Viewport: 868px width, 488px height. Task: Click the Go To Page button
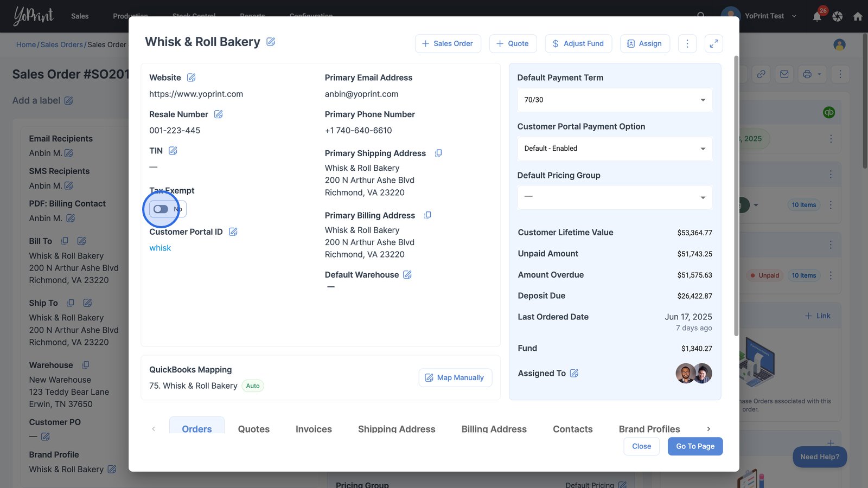point(694,446)
